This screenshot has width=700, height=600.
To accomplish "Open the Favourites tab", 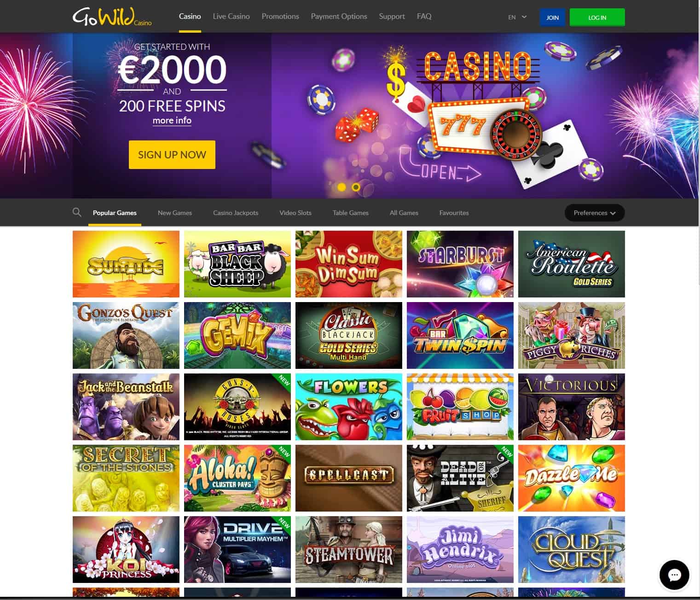I will click(x=454, y=213).
